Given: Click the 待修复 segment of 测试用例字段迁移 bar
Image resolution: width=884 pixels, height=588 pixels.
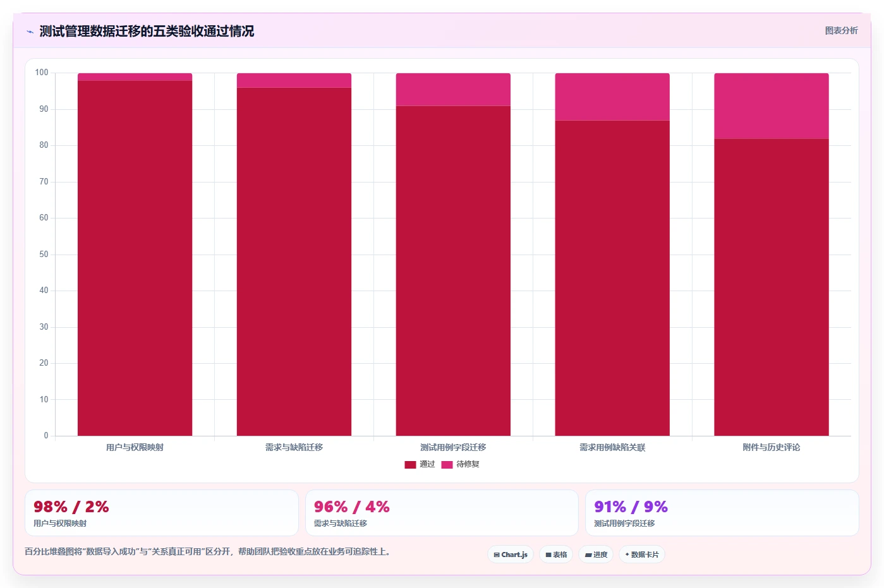Looking at the screenshot, I should [453, 90].
